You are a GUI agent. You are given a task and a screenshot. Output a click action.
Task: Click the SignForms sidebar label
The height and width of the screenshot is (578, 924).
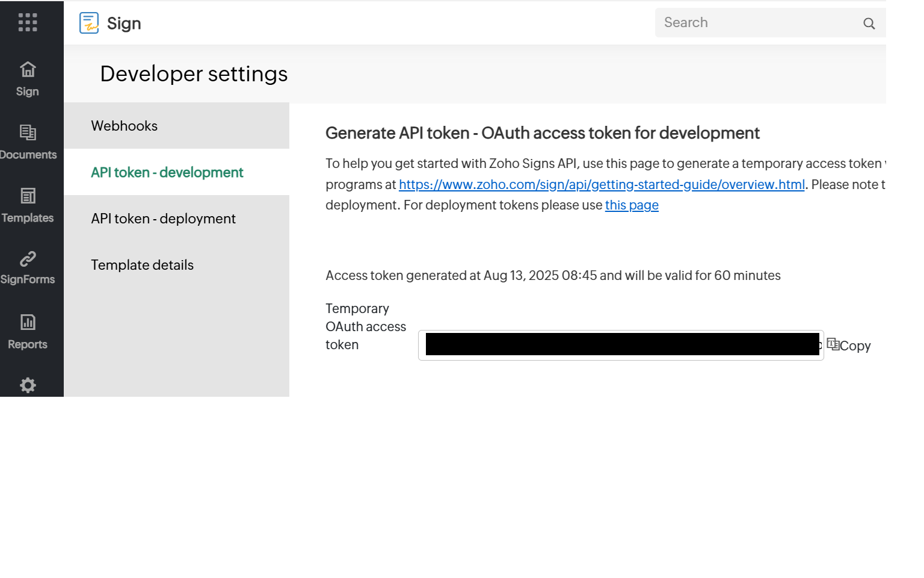[x=28, y=279]
